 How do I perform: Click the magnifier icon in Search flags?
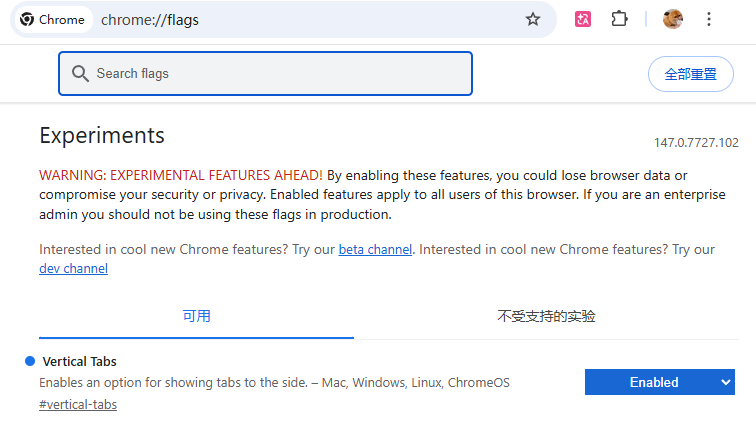tap(80, 74)
